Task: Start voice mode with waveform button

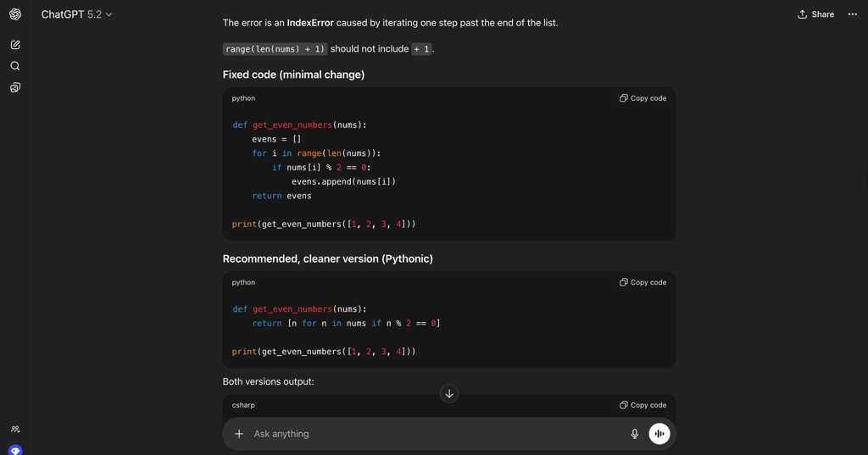Action: click(659, 434)
